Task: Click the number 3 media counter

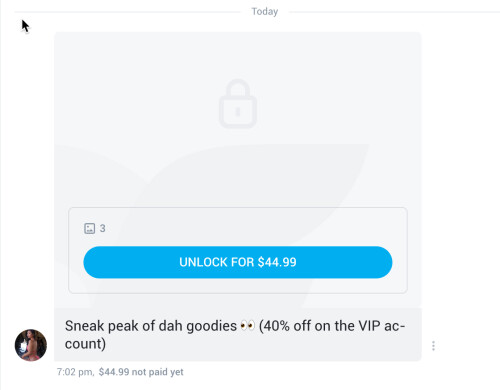Action: tap(103, 228)
